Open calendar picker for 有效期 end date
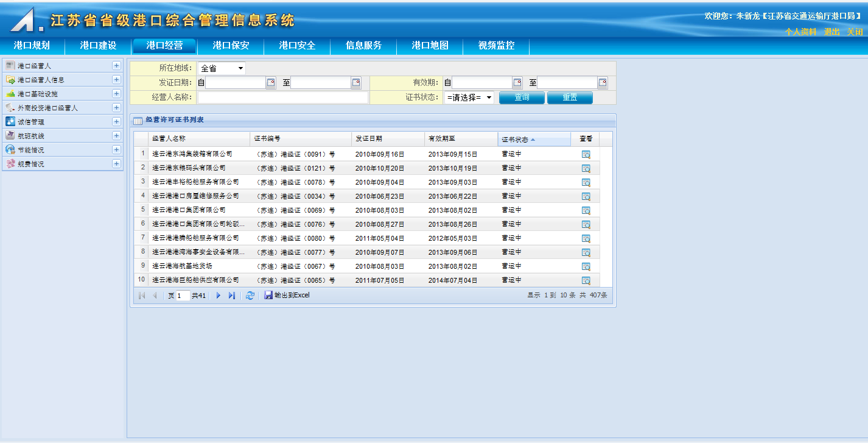The width and height of the screenshot is (868, 443). coord(603,83)
